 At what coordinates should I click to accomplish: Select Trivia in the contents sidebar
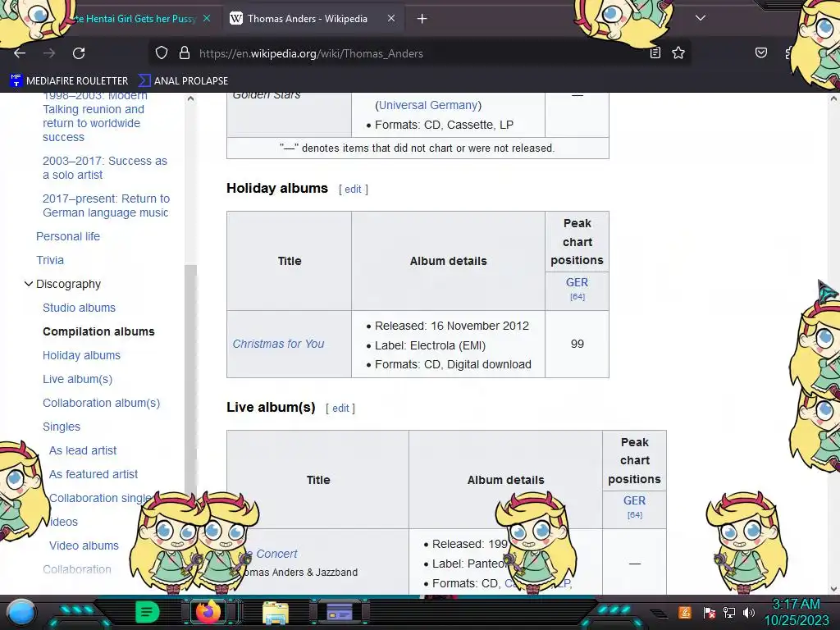50,260
